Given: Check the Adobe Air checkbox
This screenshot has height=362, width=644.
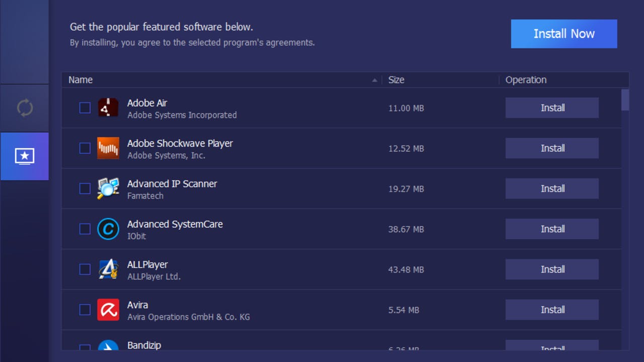Looking at the screenshot, I should pyautogui.click(x=85, y=108).
